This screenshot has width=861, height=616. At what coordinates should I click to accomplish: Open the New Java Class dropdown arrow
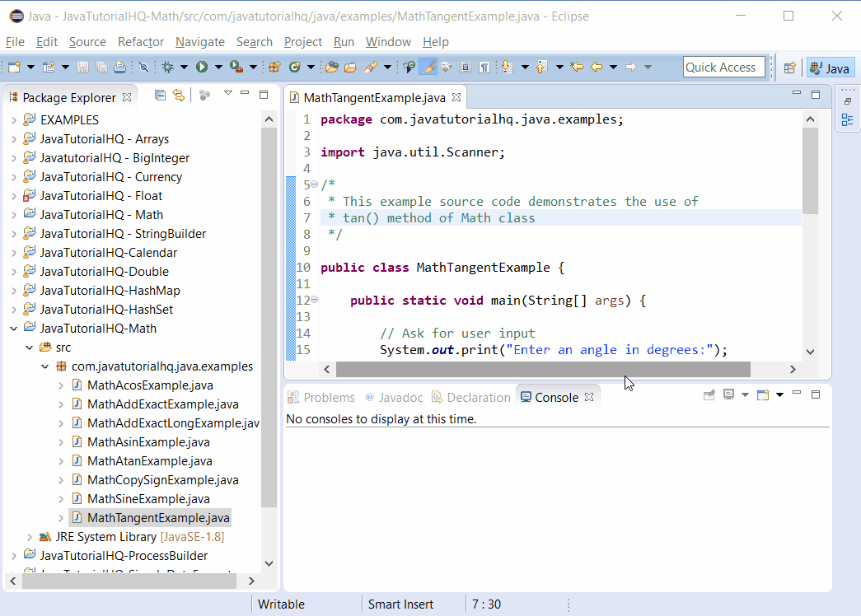coord(311,67)
